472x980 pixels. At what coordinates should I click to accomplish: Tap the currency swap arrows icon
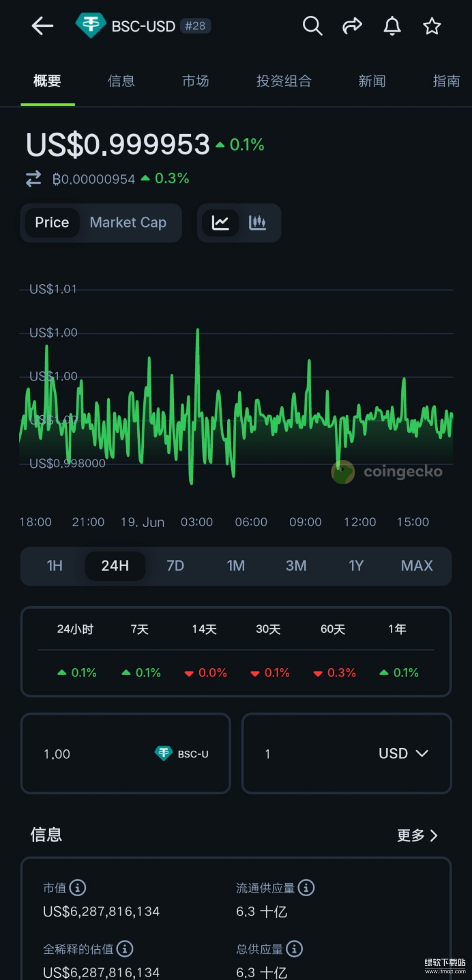(x=34, y=179)
